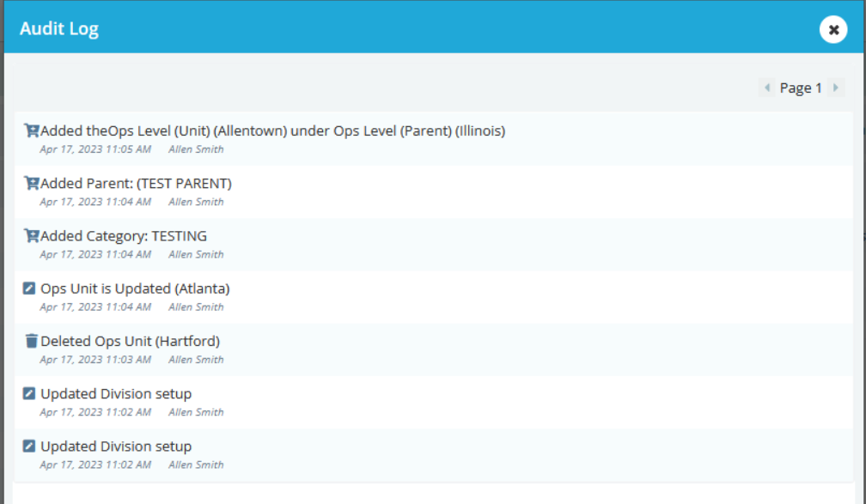Select the upper Updated Division setup entry text
866x504 pixels.
tap(116, 393)
